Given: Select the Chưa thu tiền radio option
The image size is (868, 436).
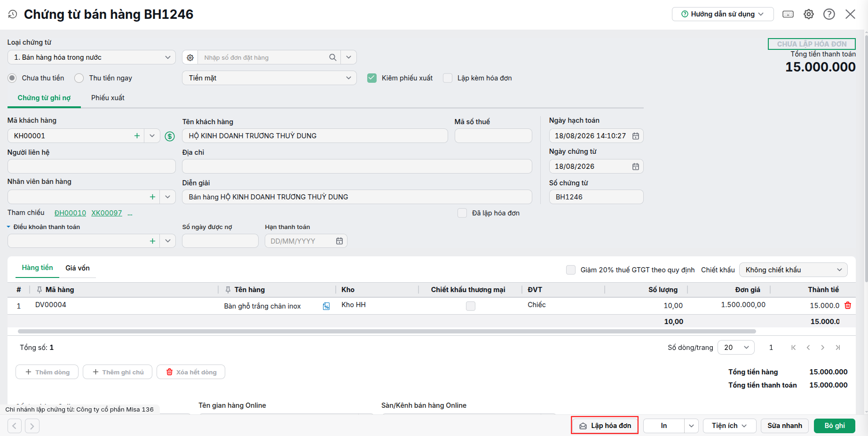Looking at the screenshot, I should (x=12, y=78).
